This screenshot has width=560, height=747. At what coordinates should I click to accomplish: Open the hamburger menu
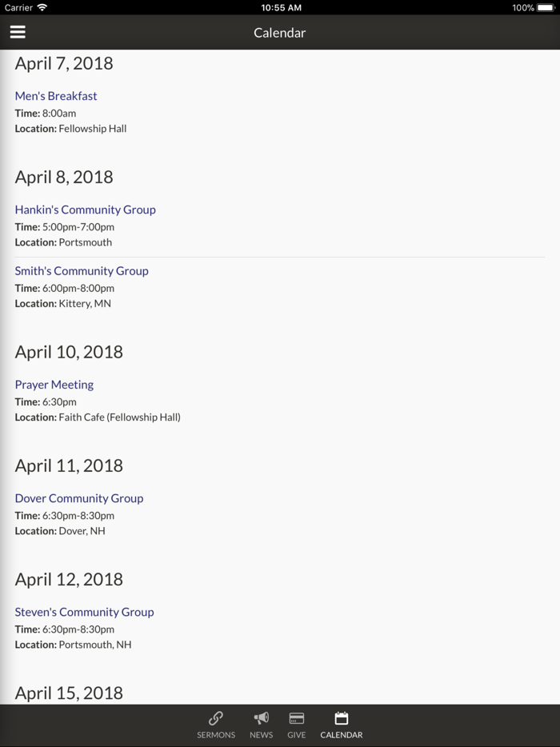point(18,32)
